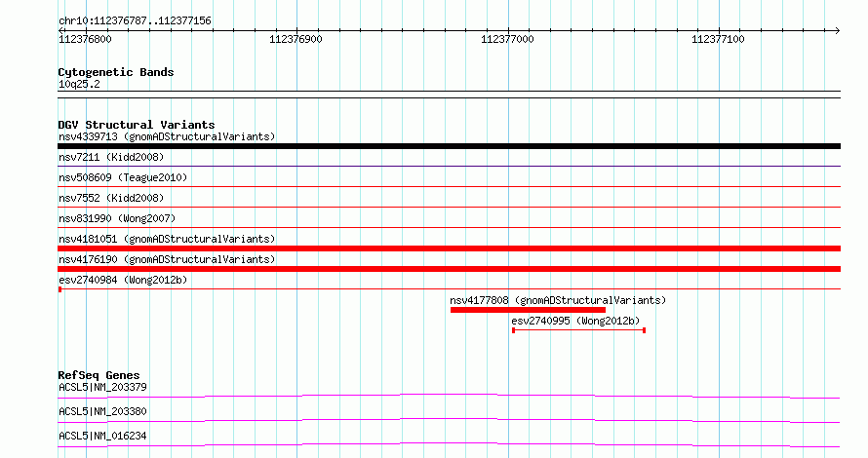This screenshot has width=868, height=458.
Task: Open the esv2740995 (Wong2012b) variant label
Action: [x=575, y=321]
